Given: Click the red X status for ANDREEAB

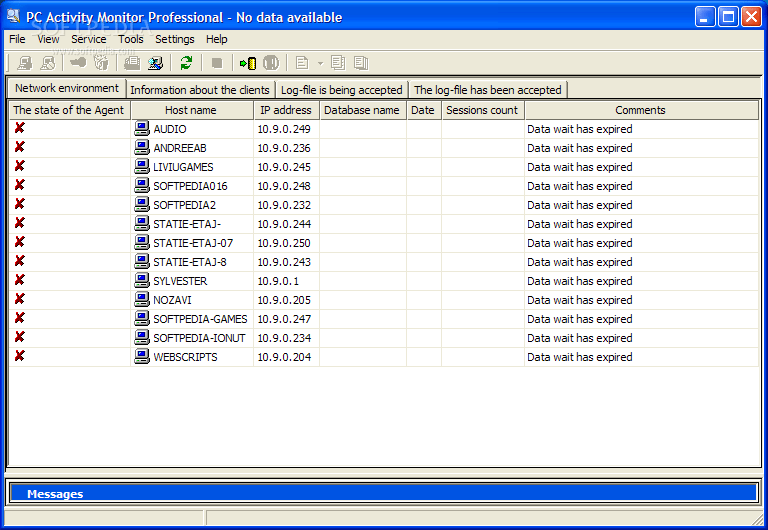Looking at the screenshot, I should [x=20, y=147].
